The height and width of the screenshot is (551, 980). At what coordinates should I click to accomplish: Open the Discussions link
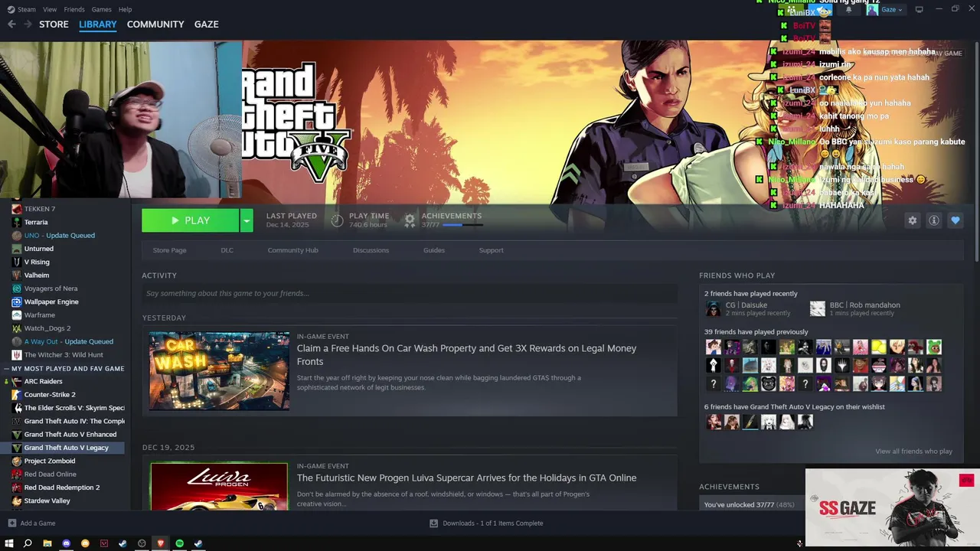coord(371,250)
